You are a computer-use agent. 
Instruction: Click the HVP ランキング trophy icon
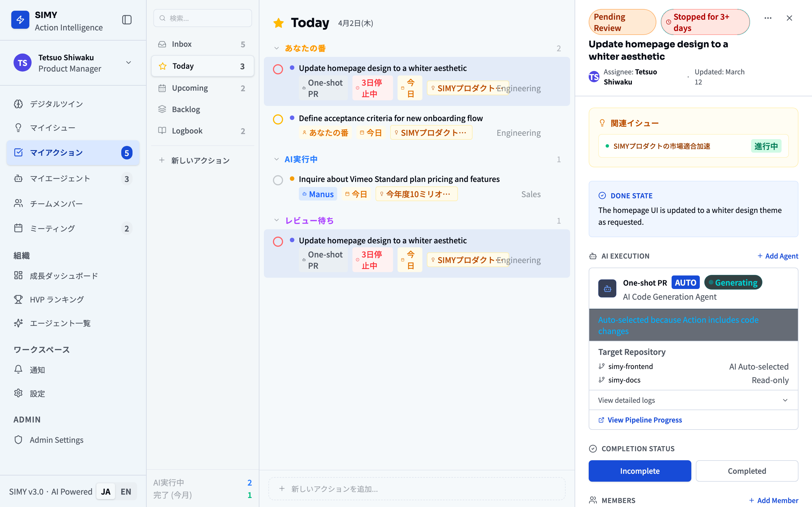(18, 299)
